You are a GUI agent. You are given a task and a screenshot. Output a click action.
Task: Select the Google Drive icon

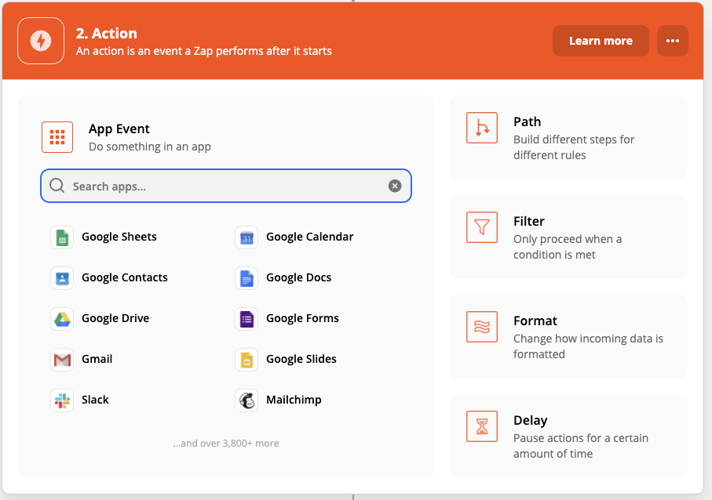tap(62, 319)
